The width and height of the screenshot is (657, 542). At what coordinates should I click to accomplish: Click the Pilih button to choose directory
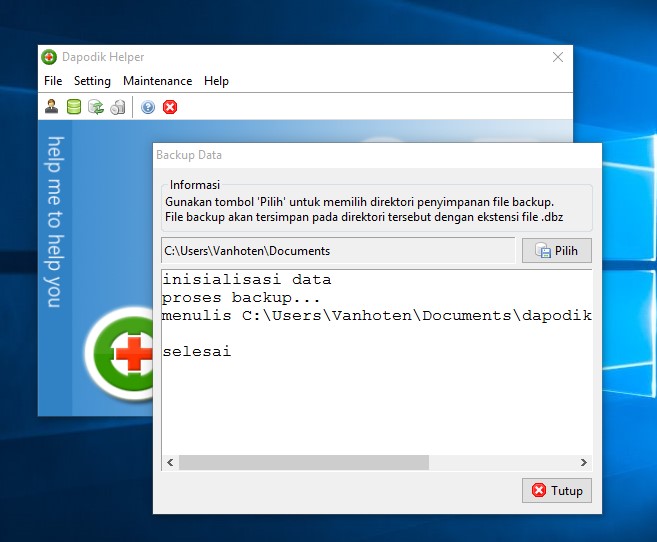[x=556, y=250]
